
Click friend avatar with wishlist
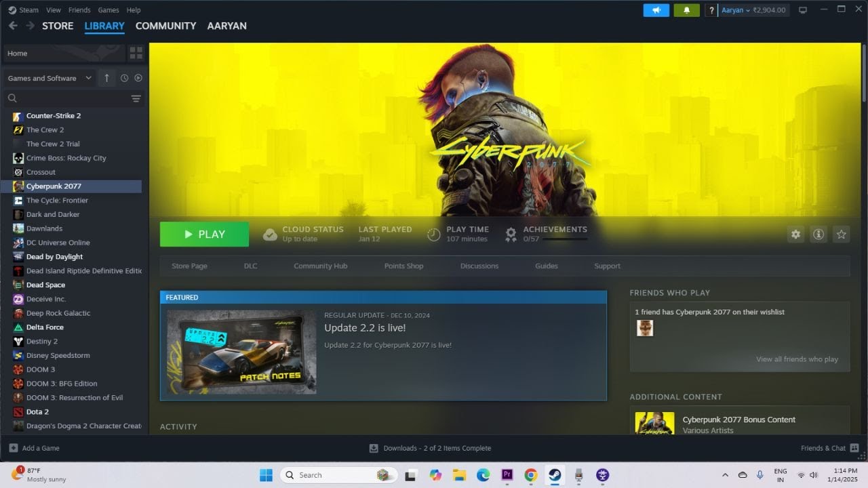click(x=645, y=328)
